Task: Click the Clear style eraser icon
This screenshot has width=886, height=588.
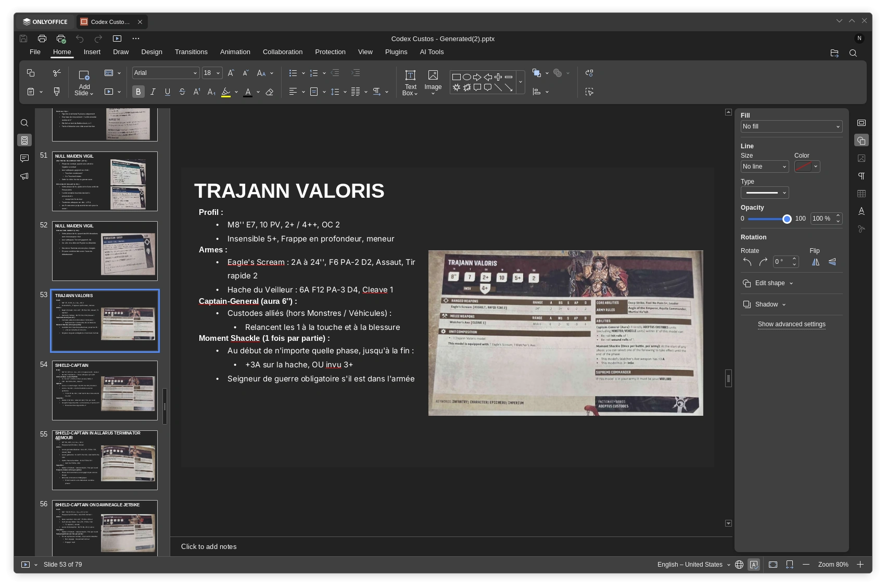Action: tap(270, 92)
